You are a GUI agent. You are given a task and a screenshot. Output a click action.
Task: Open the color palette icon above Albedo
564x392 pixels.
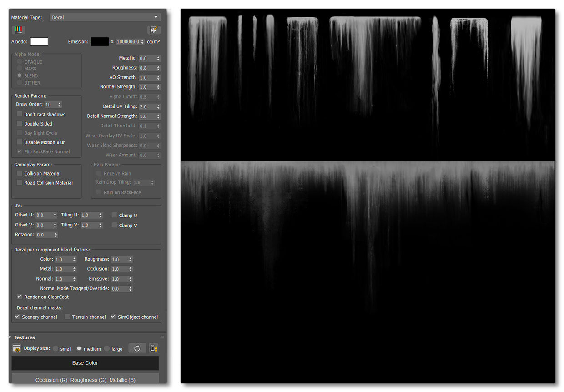click(18, 29)
